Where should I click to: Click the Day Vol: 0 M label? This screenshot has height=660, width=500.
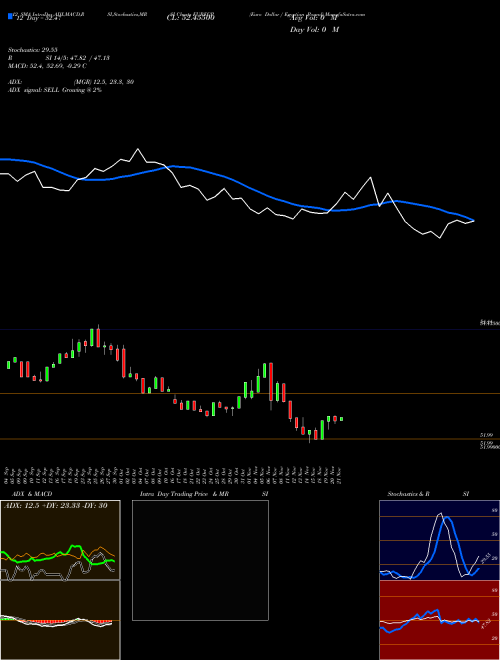click(x=314, y=29)
